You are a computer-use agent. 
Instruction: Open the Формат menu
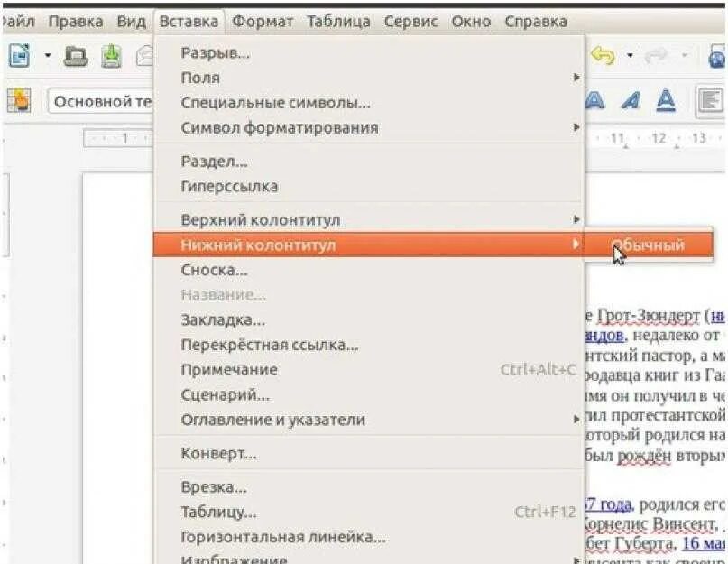pyautogui.click(x=263, y=22)
